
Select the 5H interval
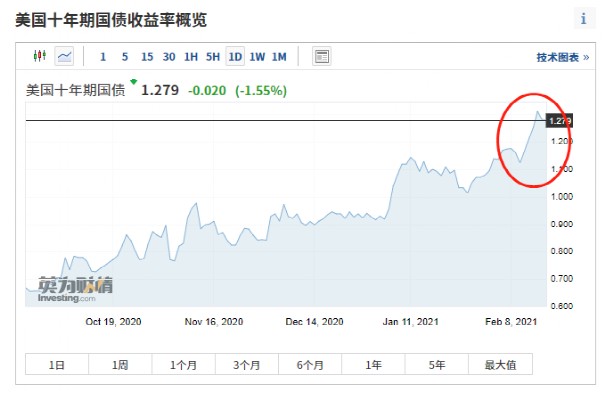[213, 57]
